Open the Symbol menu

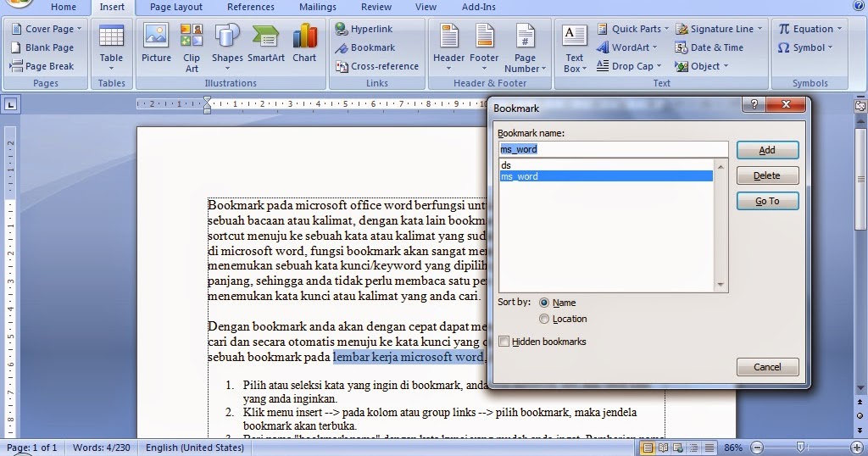click(805, 47)
